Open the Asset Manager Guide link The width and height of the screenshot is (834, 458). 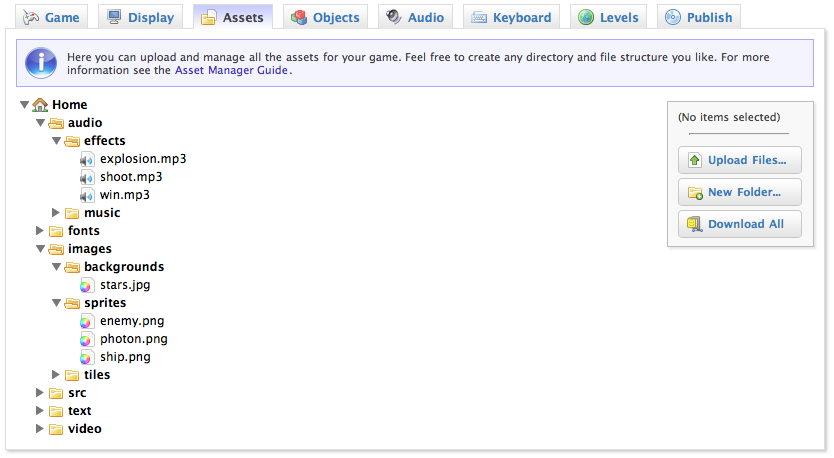pyautogui.click(x=232, y=71)
